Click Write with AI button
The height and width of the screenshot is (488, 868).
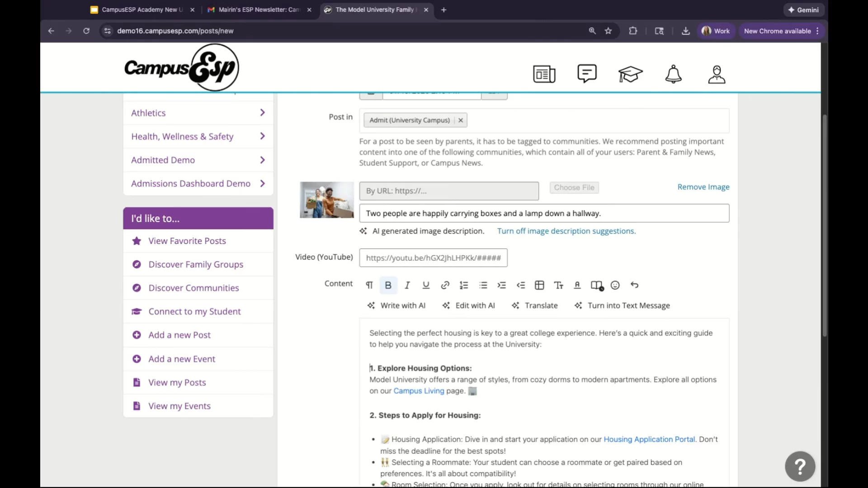pyautogui.click(x=396, y=305)
